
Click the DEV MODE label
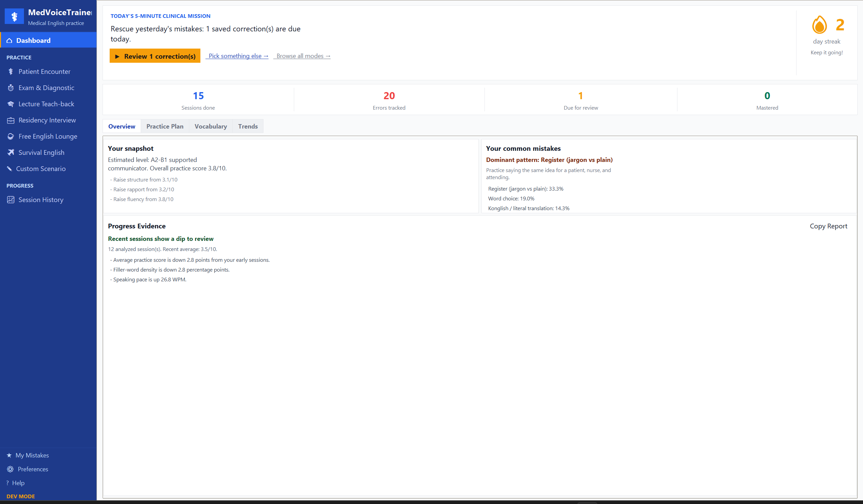pos(21,496)
